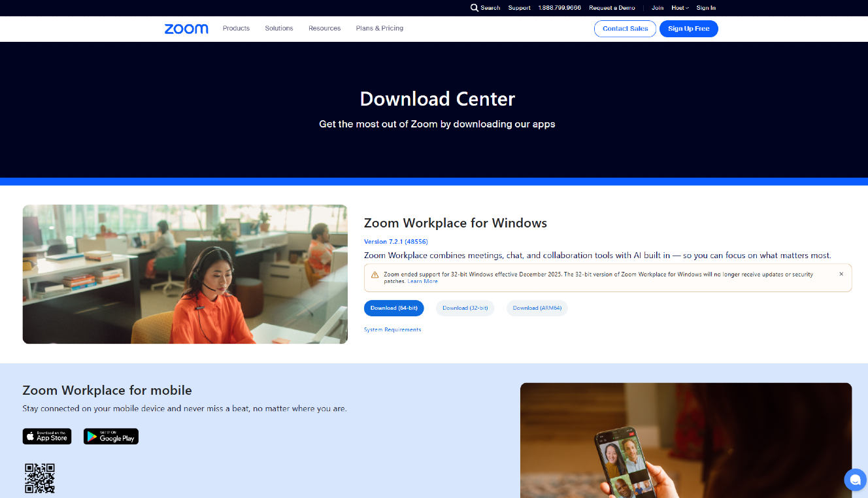The height and width of the screenshot is (498, 868).
Task: Click the phone video call image
Action: pos(686,440)
